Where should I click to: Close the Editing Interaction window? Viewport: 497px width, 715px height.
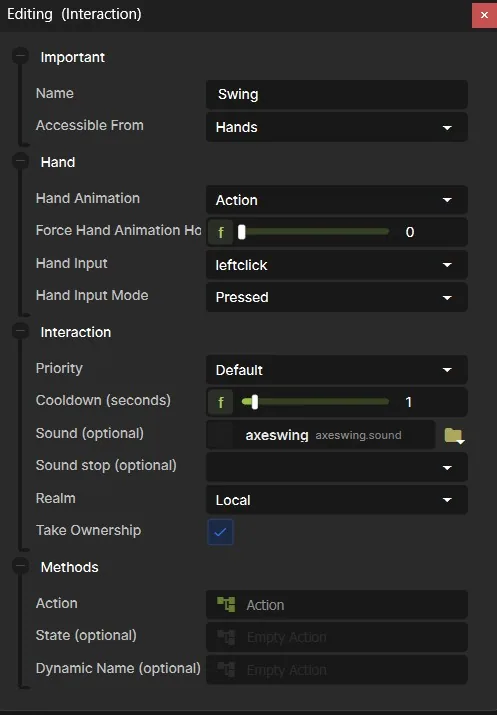(x=484, y=15)
